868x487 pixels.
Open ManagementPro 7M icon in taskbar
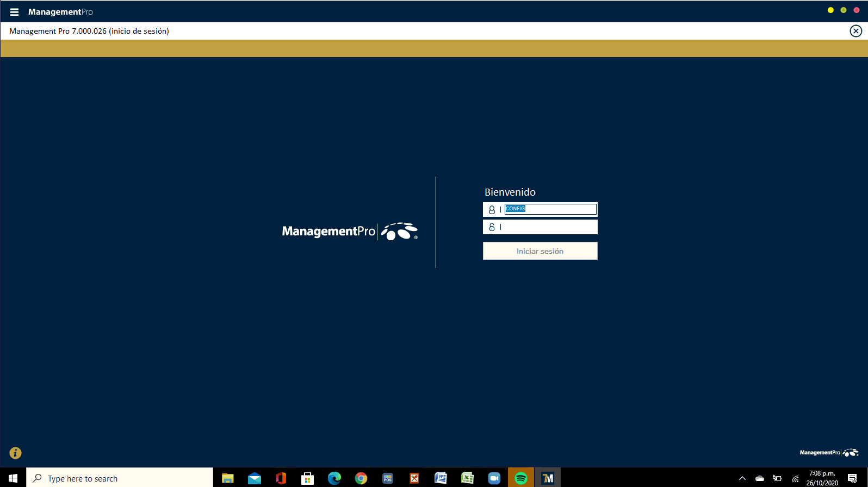click(x=548, y=478)
